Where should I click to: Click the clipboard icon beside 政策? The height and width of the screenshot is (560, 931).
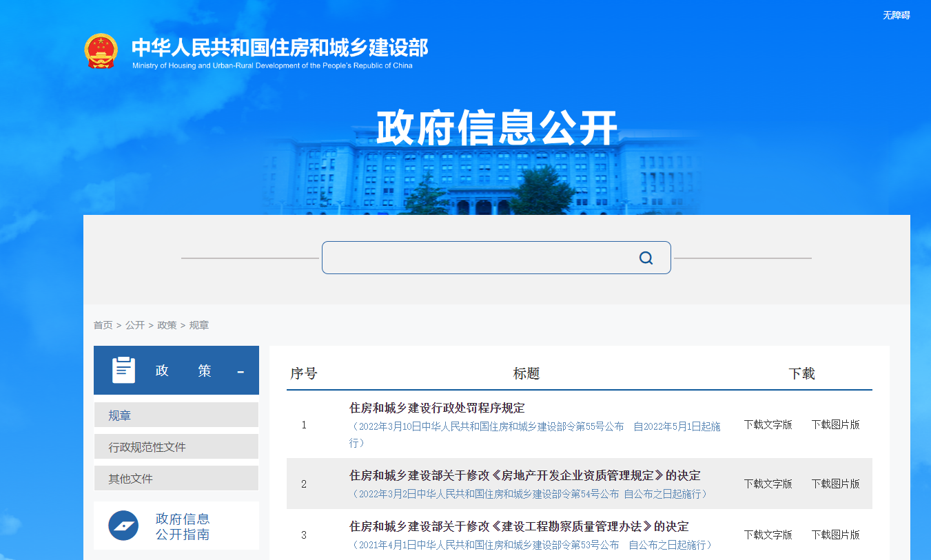[x=124, y=371]
